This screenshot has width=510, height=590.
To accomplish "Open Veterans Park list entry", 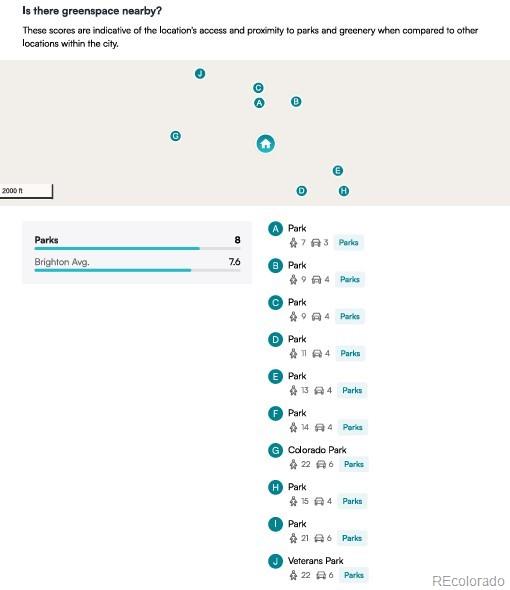I will click(x=315, y=561).
